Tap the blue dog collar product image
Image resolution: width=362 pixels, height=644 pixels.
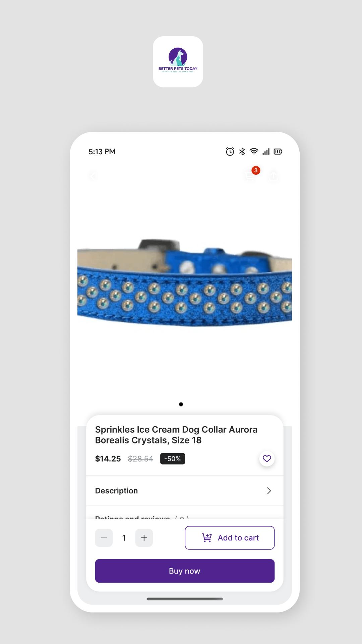point(185,282)
